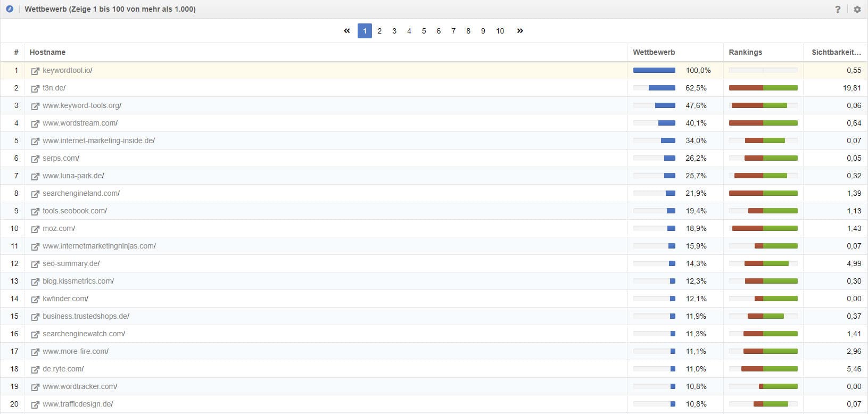The height and width of the screenshot is (414, 868).
Task: Select visibility value 5,46
Action: click(x=854, y=369)
